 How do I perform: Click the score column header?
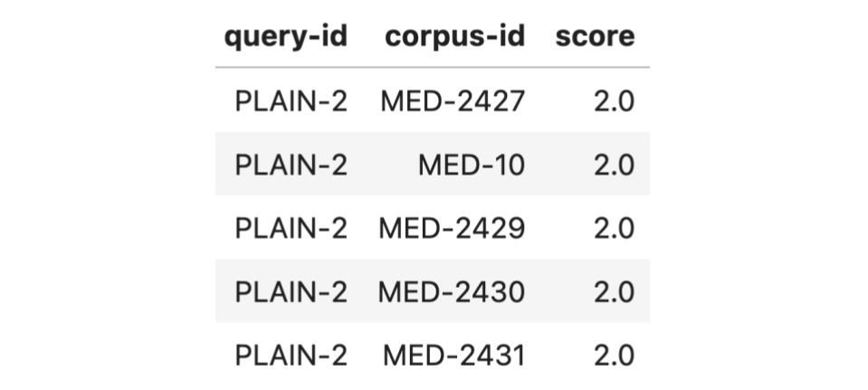[595, 37]
